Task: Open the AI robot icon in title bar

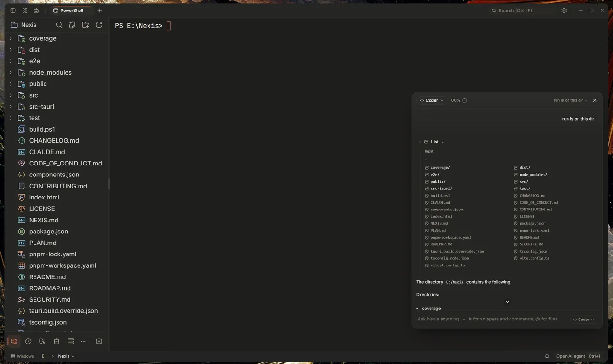Action: [x=36, y=11]
